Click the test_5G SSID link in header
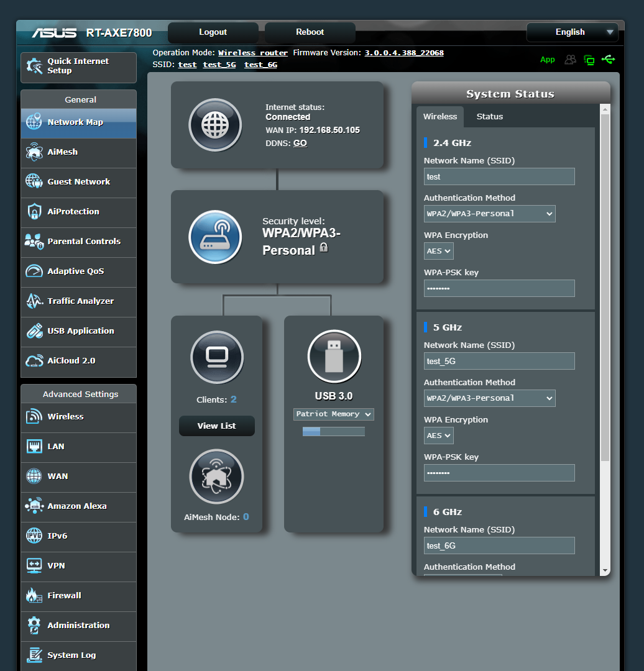 click(219, 65)
